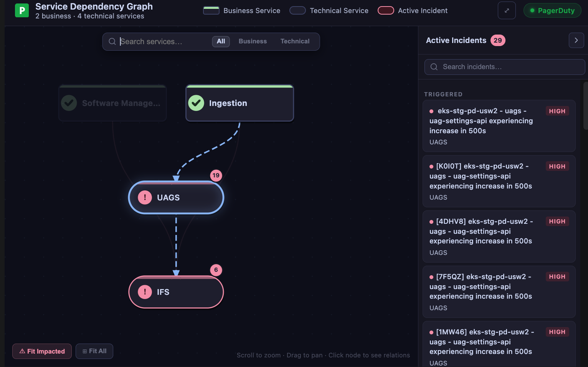Viewport: 588px width, 367px height.
Task: Toggle the Active Incident legend filter
Action: [386, 10]
